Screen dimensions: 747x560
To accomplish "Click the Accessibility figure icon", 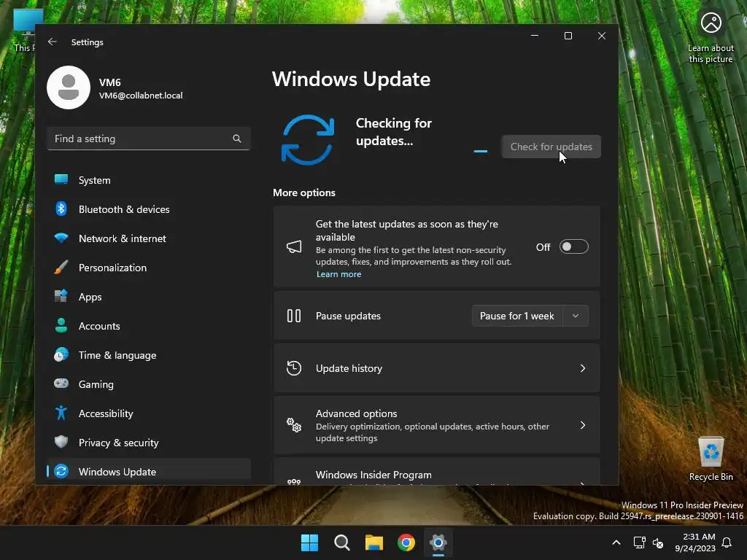I will [x=61, y=413].
